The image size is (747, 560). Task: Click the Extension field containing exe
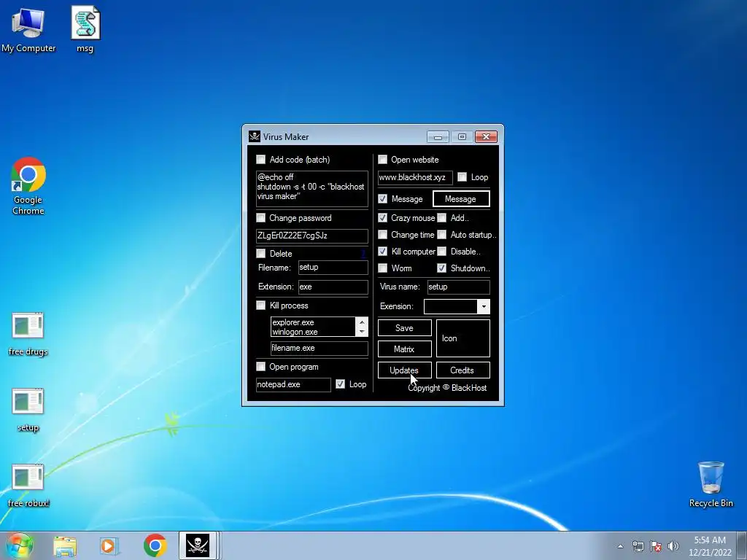333,287
